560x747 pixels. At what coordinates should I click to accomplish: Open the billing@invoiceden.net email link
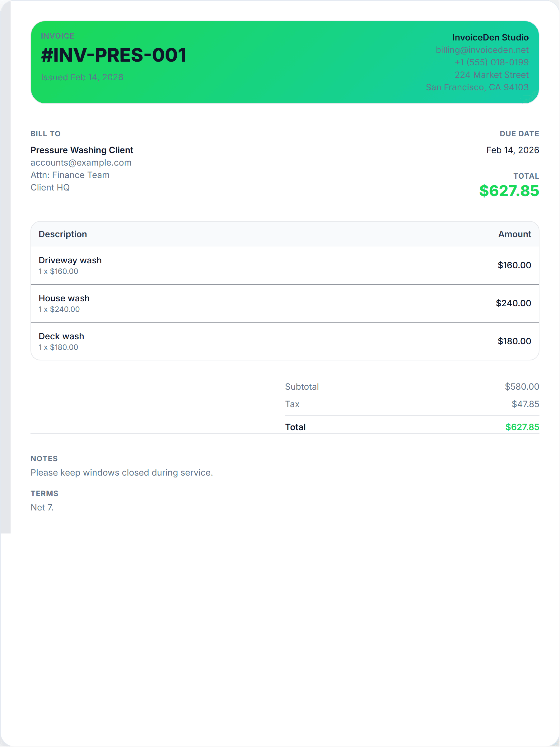pyautogui.click(x=482, y=50)
